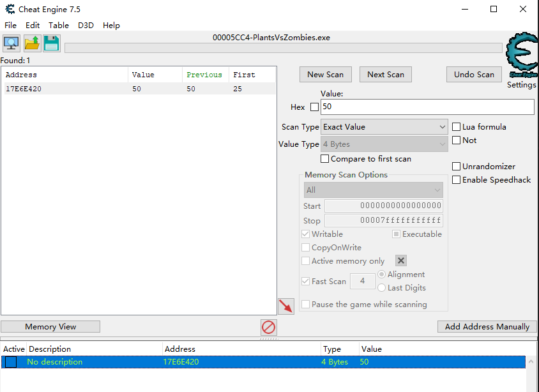Click the Cheat Engine title bar icon
Image resolution: width=539 pixels, height=392 pixels.
coord(10,10)
